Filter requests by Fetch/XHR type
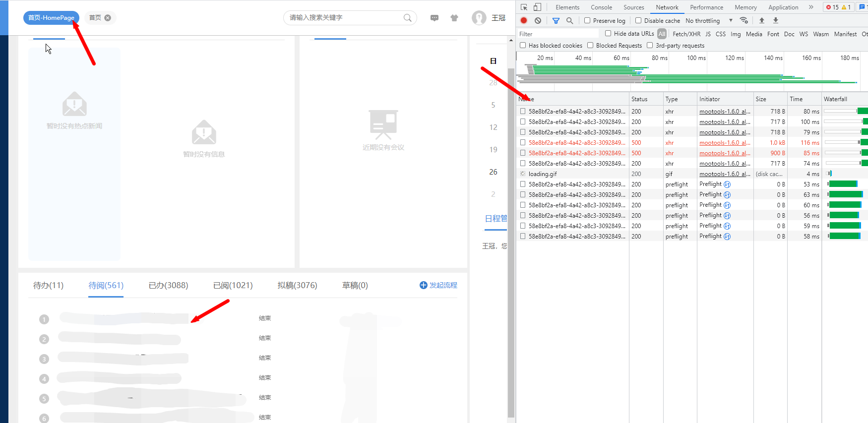Screen dimensions: 868x423 [x=686, y=34]
